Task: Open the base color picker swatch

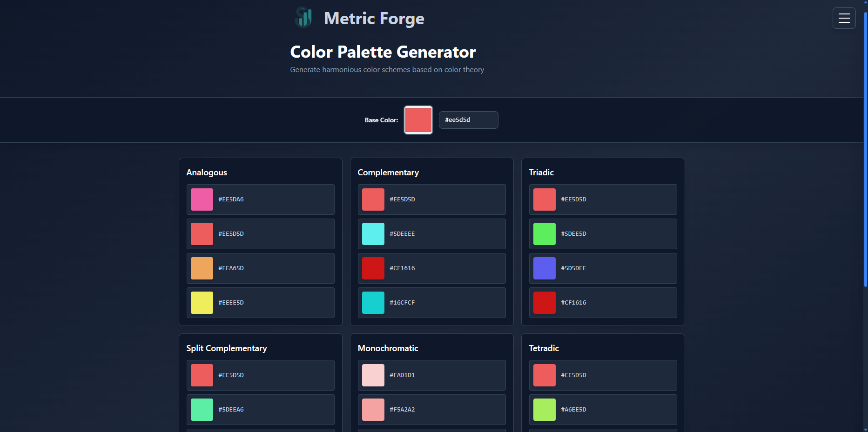Action: point(418,120)
